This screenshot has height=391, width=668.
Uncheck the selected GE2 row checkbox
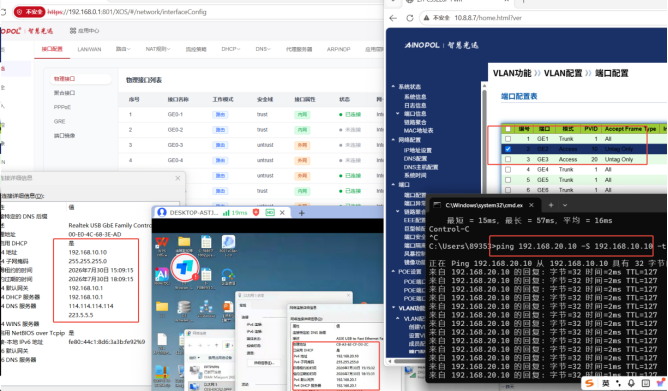click(508, 149)
